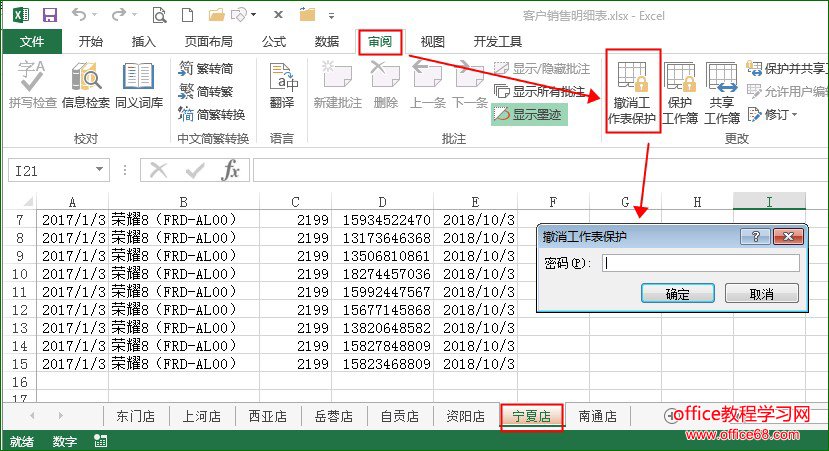Open the 南通店 sheet tab
The image size is (829, 451).
(x=597, y=417)
